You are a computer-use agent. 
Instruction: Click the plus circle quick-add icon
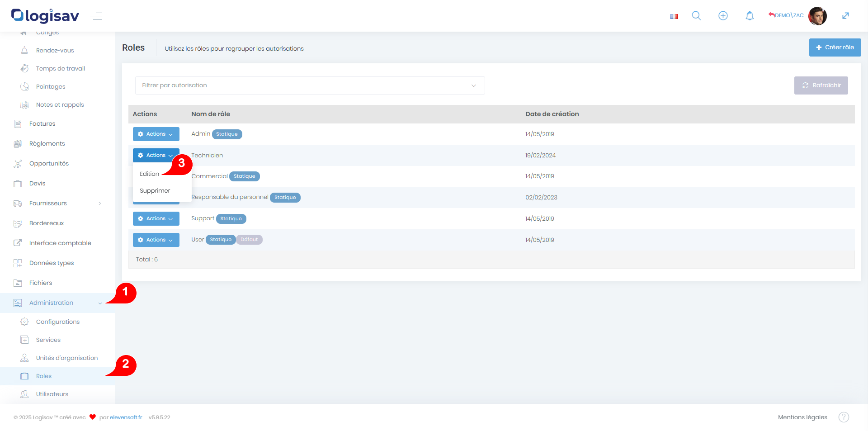pos(723,16)
